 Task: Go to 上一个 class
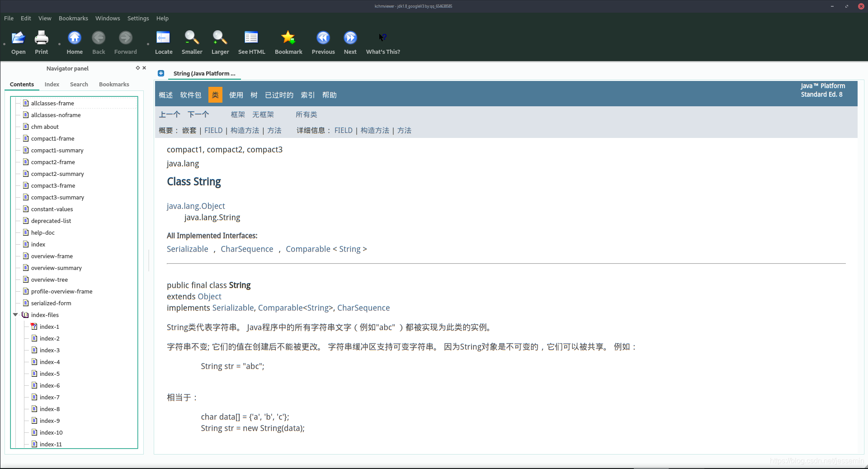pyautogui.click(x=170, y=114)
